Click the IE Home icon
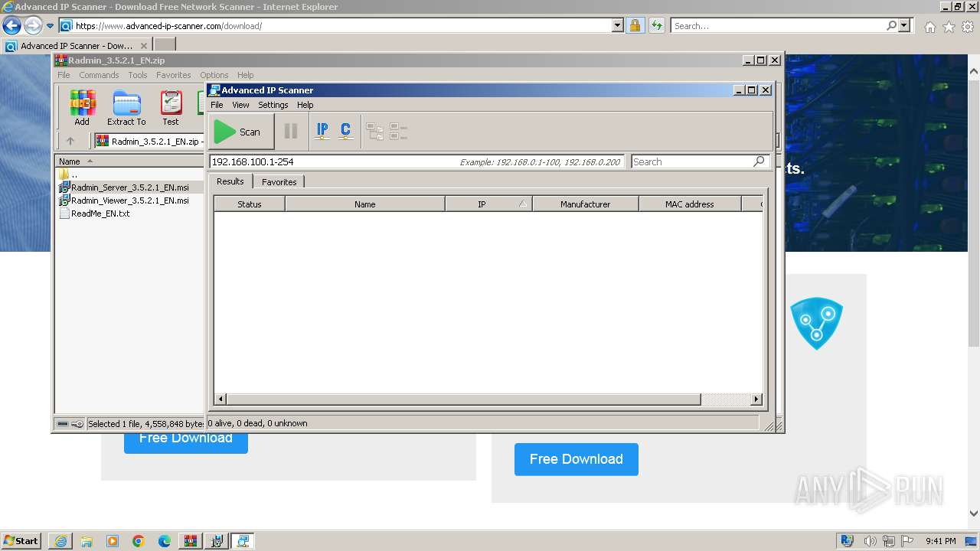Viewport: 980px width, 551px height. click(x=929, y=27)
